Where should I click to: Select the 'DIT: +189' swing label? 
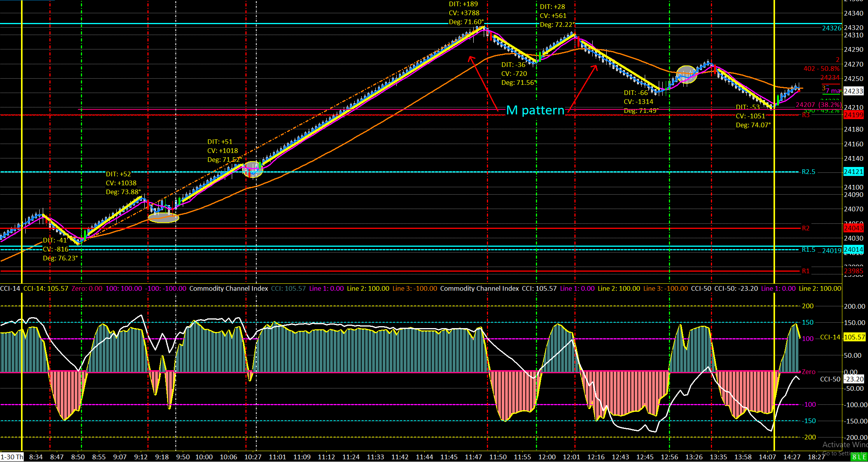463,4
